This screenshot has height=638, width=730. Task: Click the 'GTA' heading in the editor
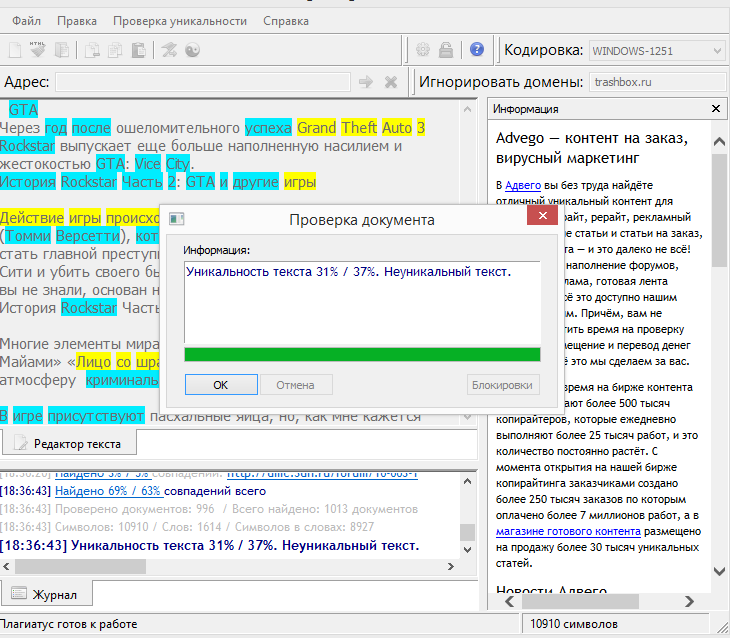(23, 110)
